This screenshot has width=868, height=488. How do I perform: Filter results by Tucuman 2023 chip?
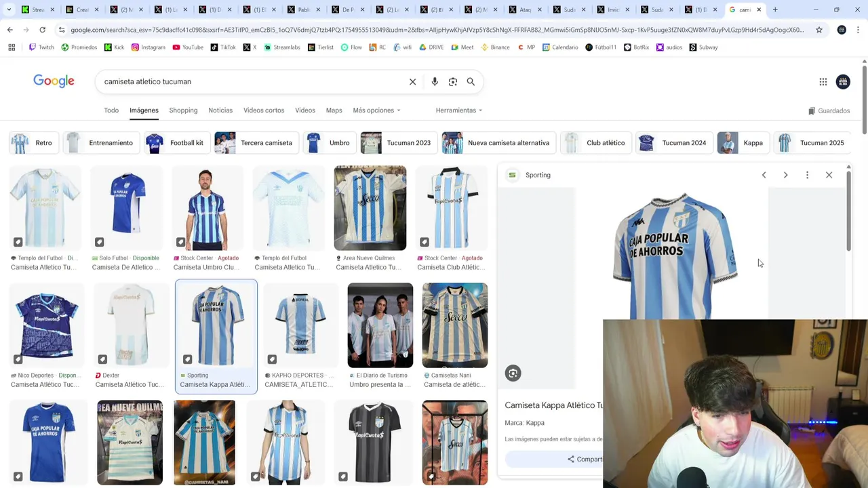tap(399, 143)
